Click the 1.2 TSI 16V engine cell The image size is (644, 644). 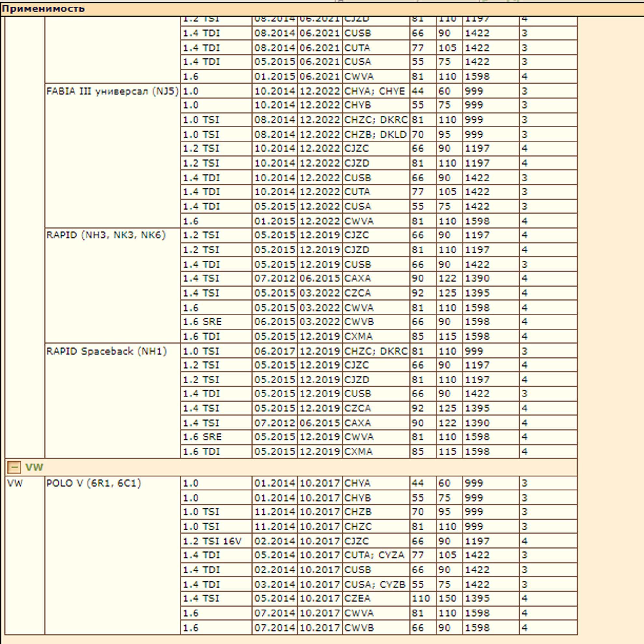point(212,541)
